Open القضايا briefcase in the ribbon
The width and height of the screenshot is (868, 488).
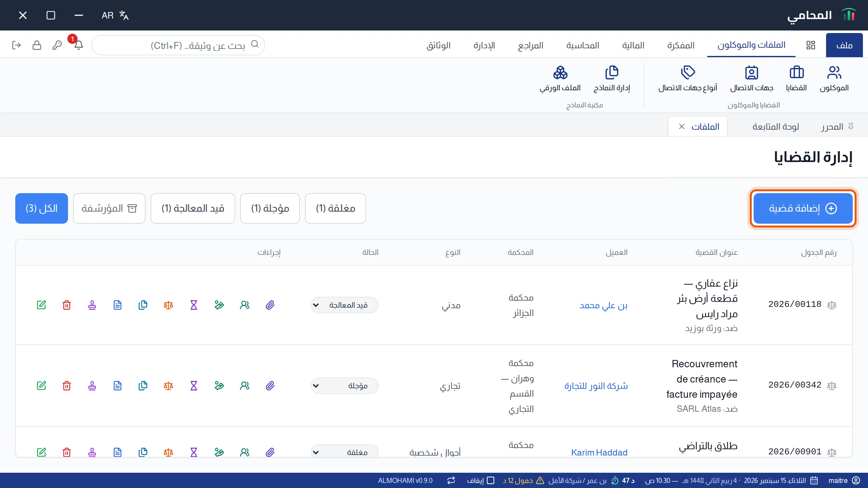coord(796,79)
